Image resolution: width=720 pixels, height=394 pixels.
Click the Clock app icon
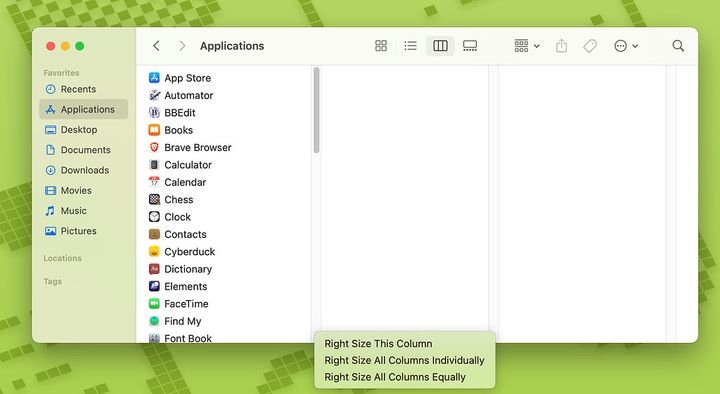tap(154, 217)
